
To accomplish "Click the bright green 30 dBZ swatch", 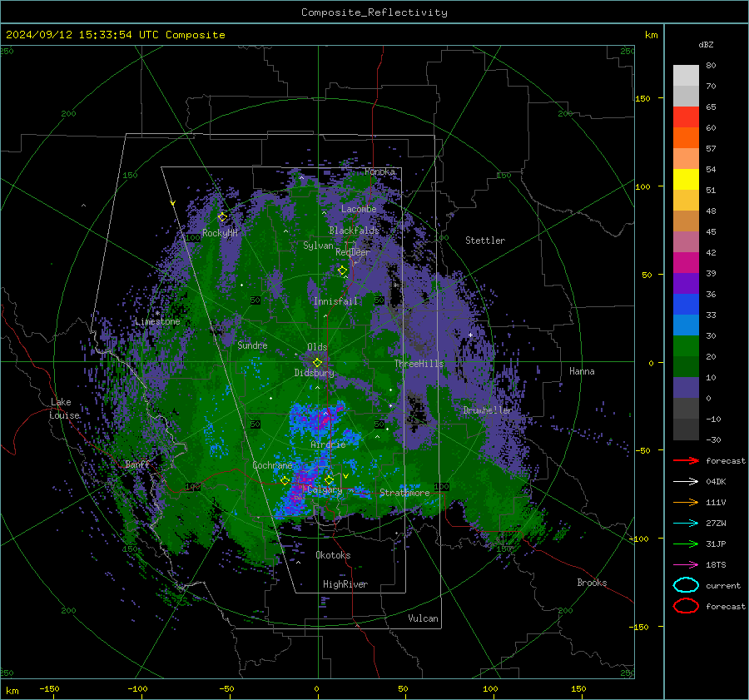I will (x=686, y=346).
